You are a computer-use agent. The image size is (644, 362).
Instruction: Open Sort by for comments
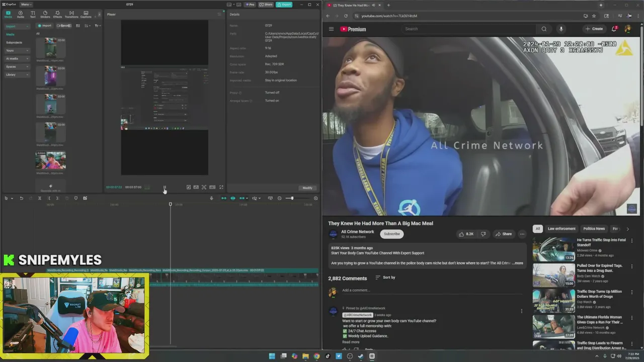click(385, 278)
